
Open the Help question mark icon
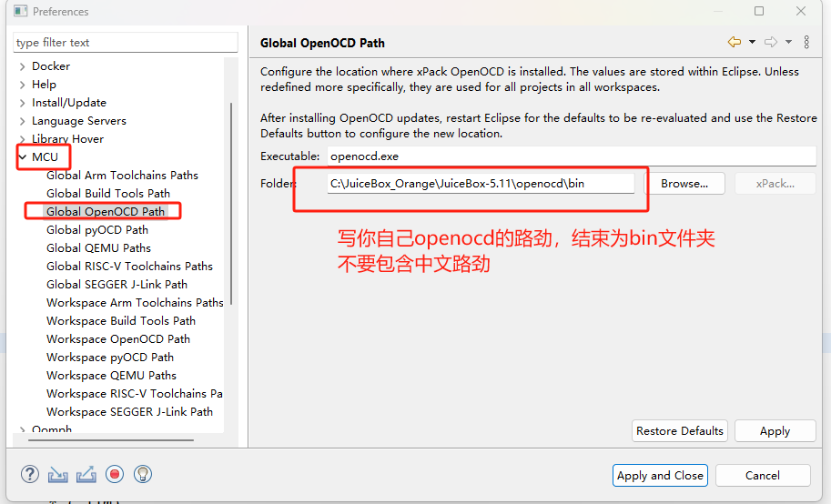pos(30,474)
